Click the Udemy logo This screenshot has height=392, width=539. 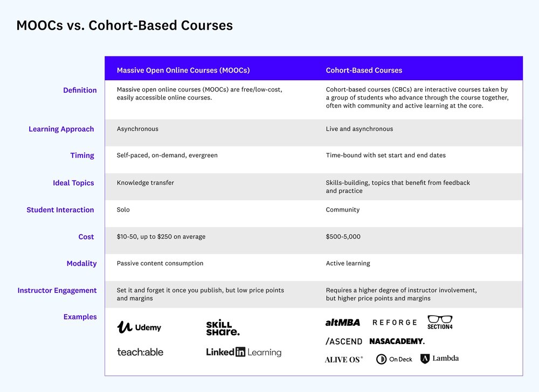139,327
